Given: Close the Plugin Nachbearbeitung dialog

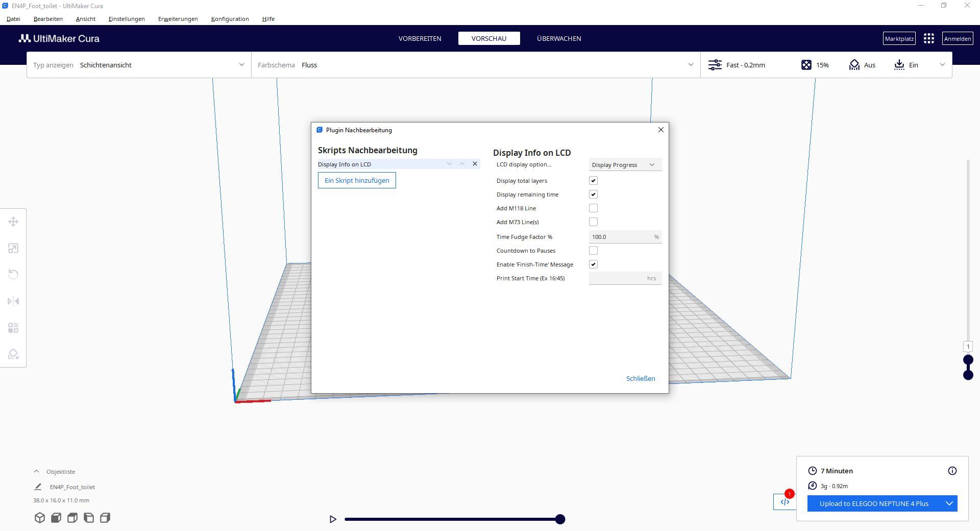Looking at the screenshot, I should [x=661, y=130].
